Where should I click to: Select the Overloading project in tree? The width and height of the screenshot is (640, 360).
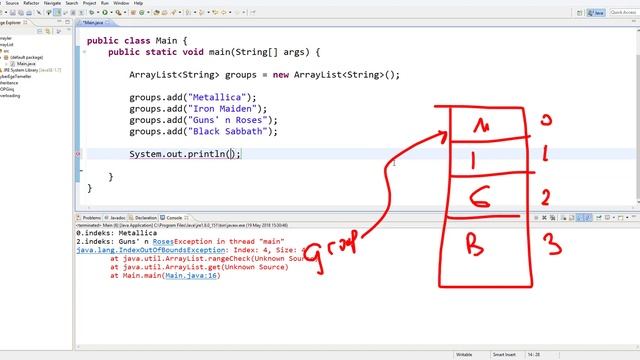pyautogui.click(x=10, y=96)
